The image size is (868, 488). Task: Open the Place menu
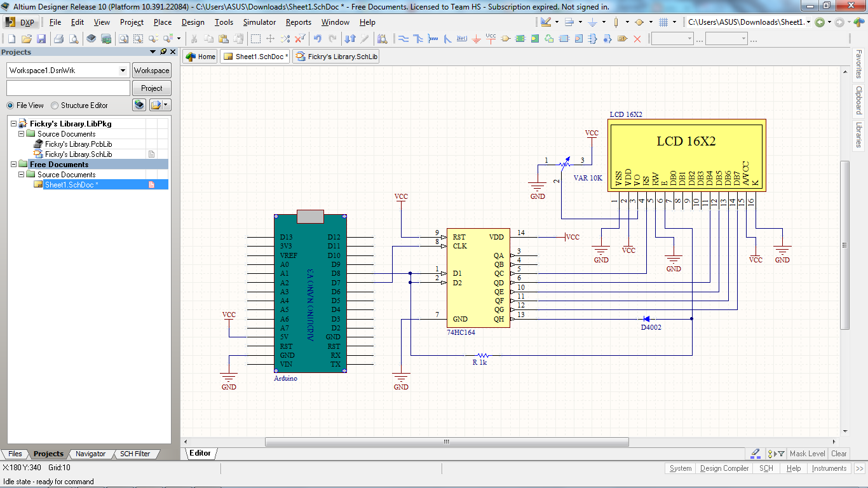(163, 22)
